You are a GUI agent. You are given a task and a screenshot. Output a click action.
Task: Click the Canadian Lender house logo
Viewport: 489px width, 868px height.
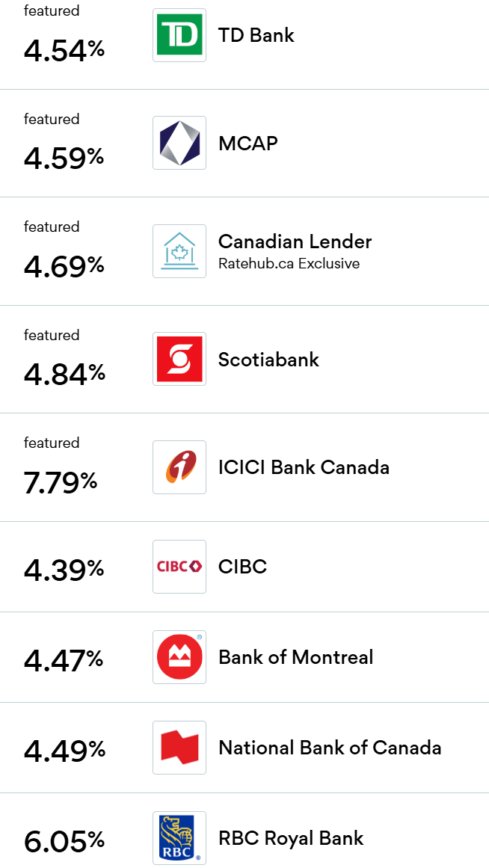(x=179, y=251)
